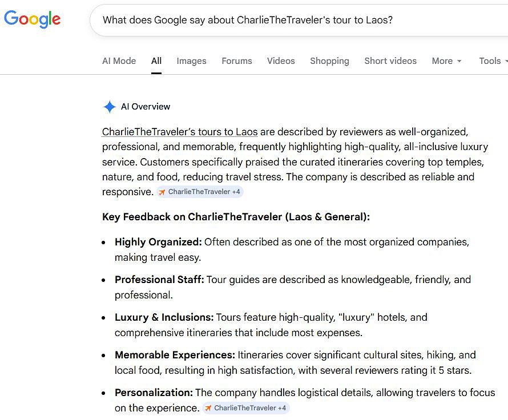Open the Tools dropdown
Screen dimensions: 508x420
491,61
